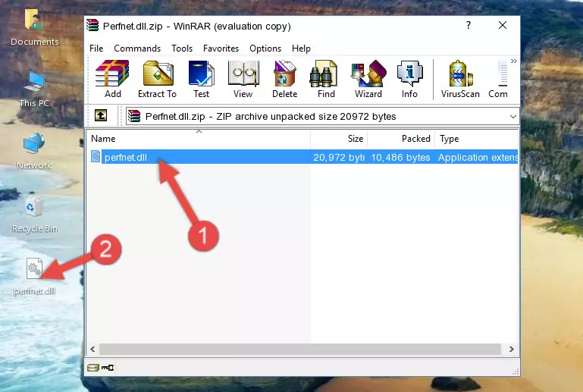Click the archive path field

(322, 117)
